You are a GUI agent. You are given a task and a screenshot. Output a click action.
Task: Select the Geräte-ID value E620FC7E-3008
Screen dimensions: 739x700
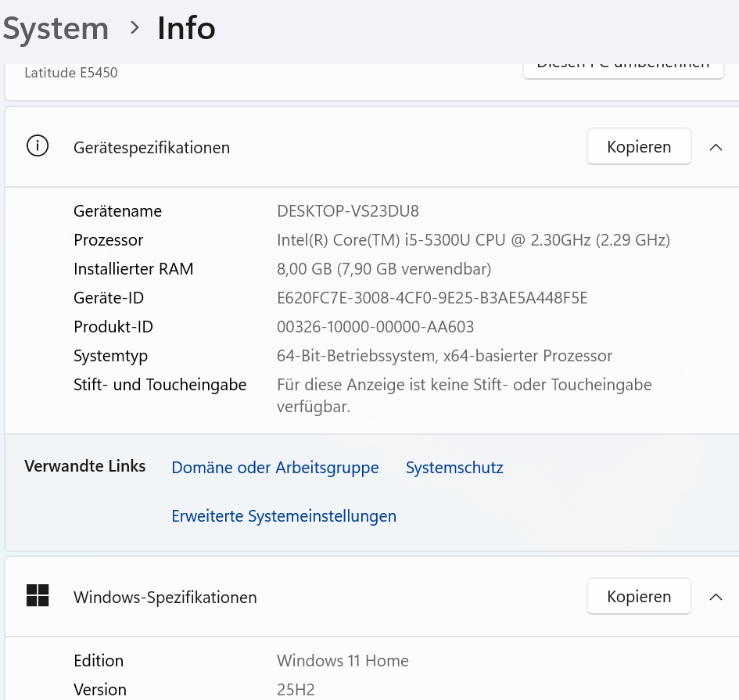[432, 298]
